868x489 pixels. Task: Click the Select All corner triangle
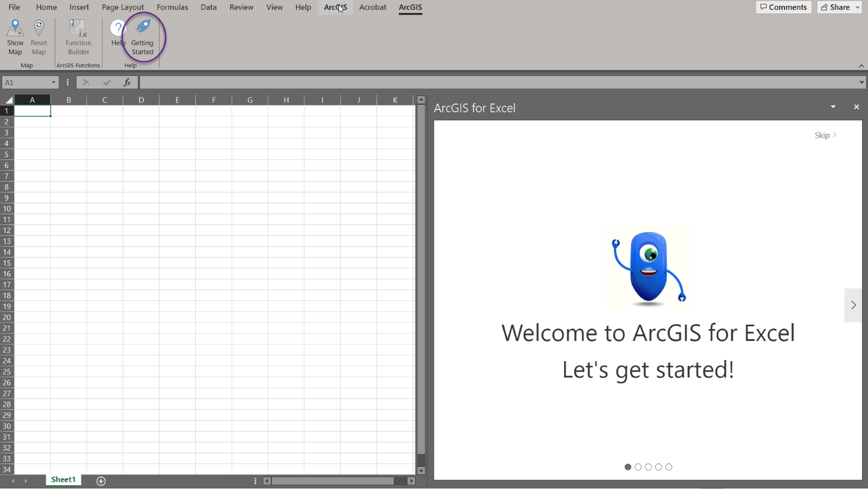click(8, 100)
